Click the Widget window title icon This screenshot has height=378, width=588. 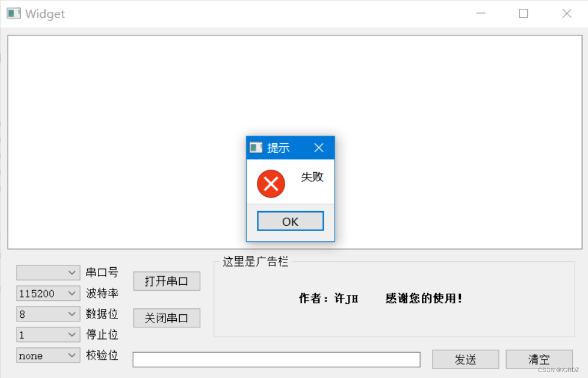point(14,14)
